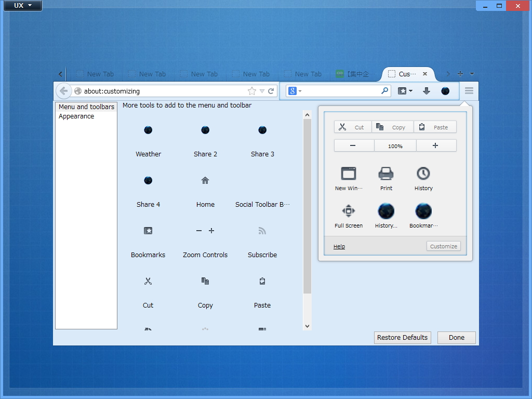Select Menu and toolbars category
This screenshot has height=399, width=532.
click(86, 107)
